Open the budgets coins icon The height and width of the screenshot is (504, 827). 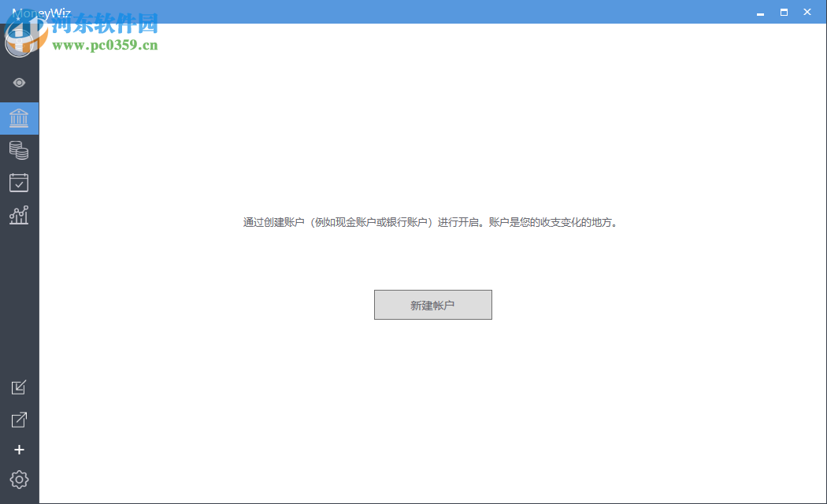pyautogui.click(x=19, y=150)
